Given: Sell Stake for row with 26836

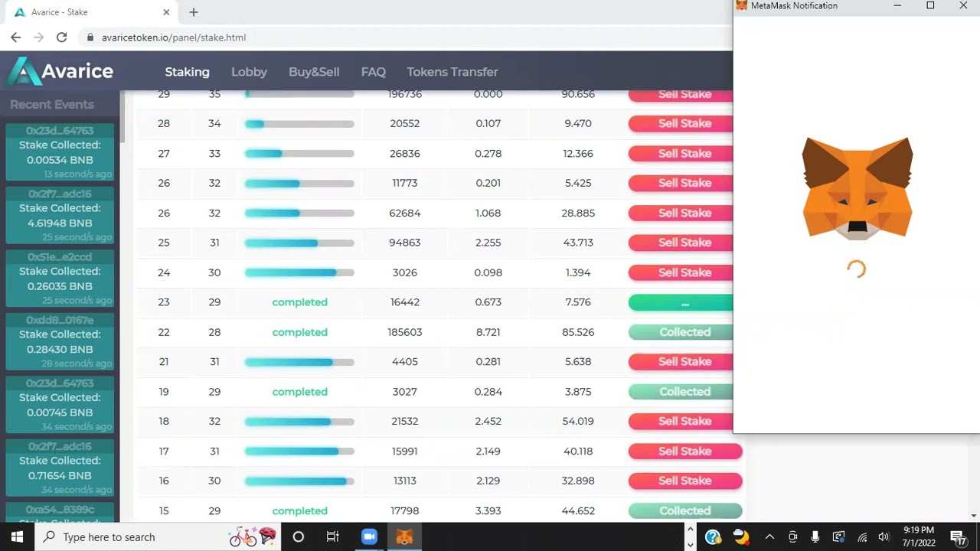Looking at the screenshot, I should pos(681,153).
